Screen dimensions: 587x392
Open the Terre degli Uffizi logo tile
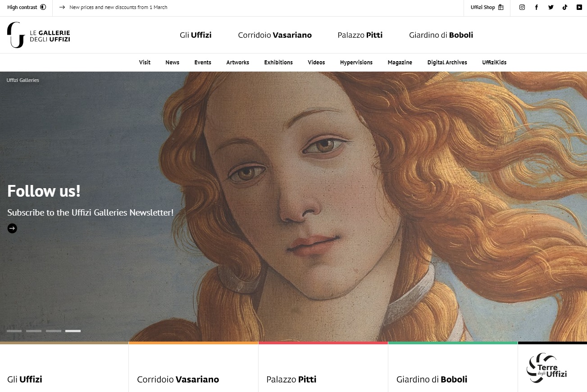click(546, 368)
